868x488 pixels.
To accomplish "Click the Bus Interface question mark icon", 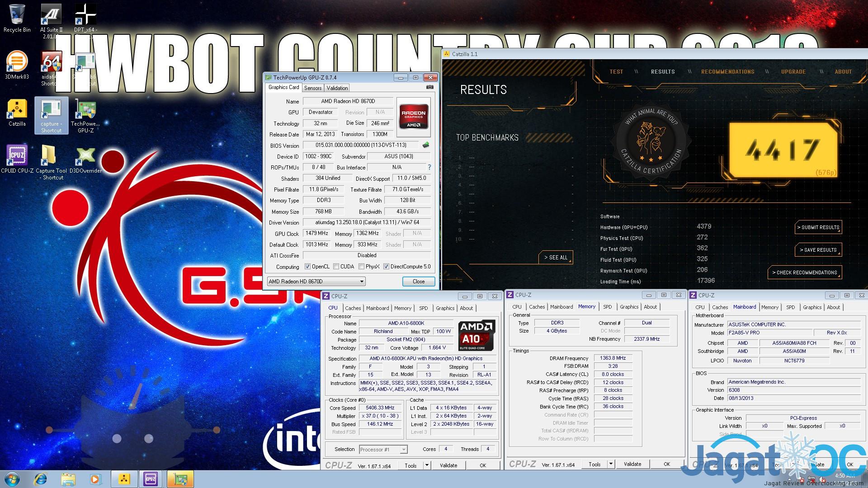I will 429,167.
